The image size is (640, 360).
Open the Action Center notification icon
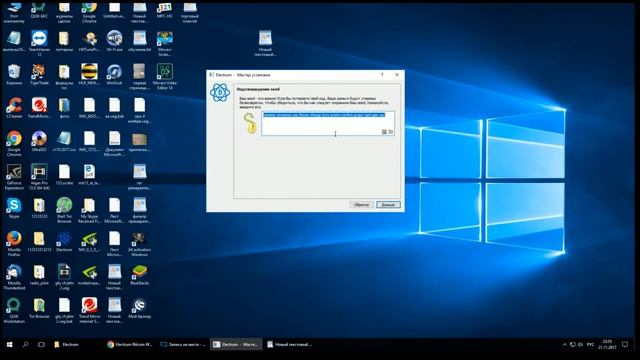click(x=625, y=344)
